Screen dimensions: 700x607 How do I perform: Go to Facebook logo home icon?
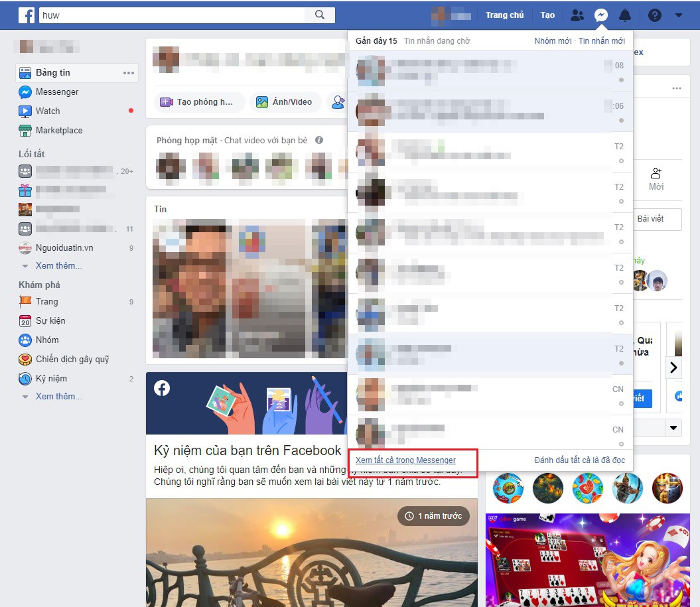[27, 15]
